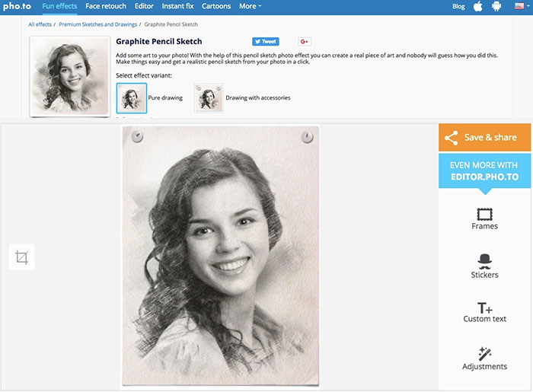Screen dimensions: 533x392
Task: Click the Drawing with accessories label
Action: (x=257, y=98)
